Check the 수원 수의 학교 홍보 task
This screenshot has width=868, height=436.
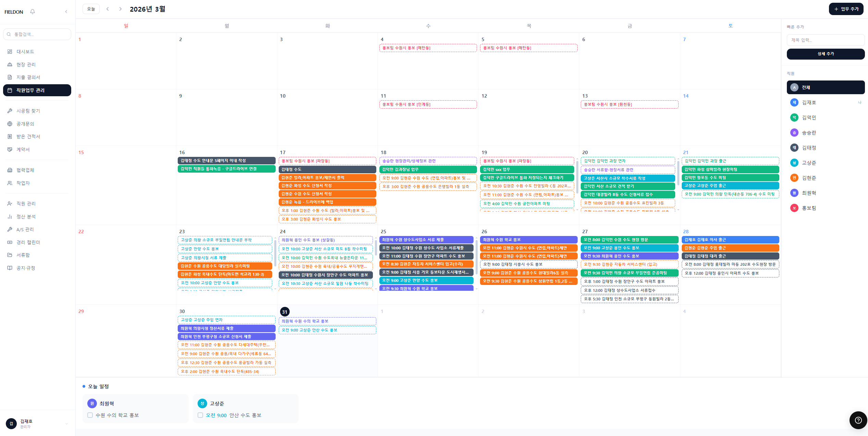[x=90, y=415]
